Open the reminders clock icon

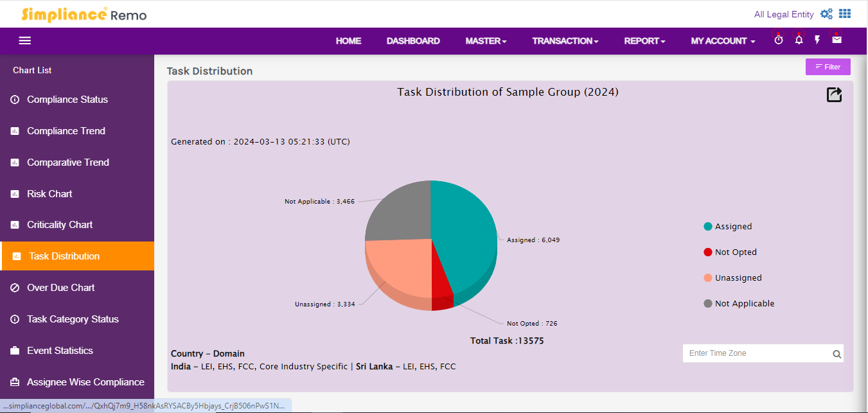(778, 40)
